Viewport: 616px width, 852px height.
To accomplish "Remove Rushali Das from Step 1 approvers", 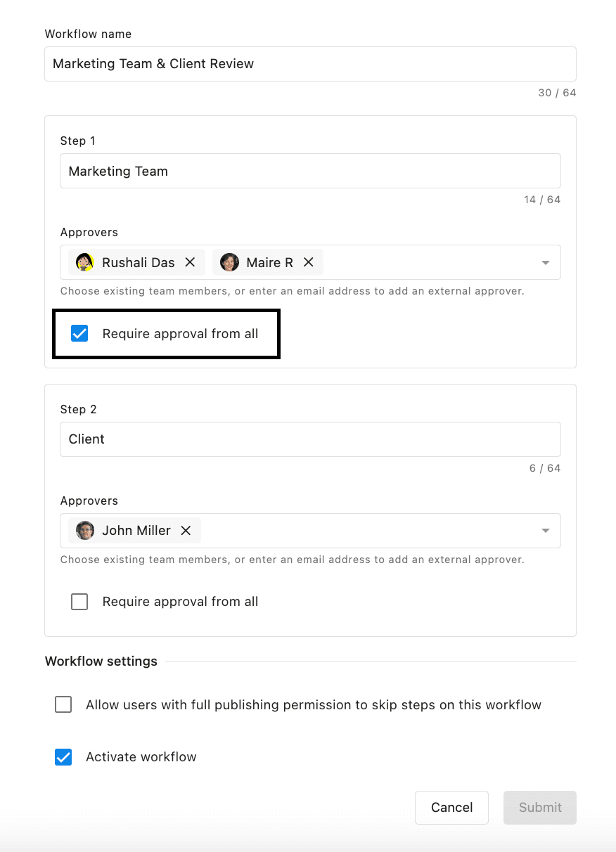I will pyautogui.click(x=190, y=262).
